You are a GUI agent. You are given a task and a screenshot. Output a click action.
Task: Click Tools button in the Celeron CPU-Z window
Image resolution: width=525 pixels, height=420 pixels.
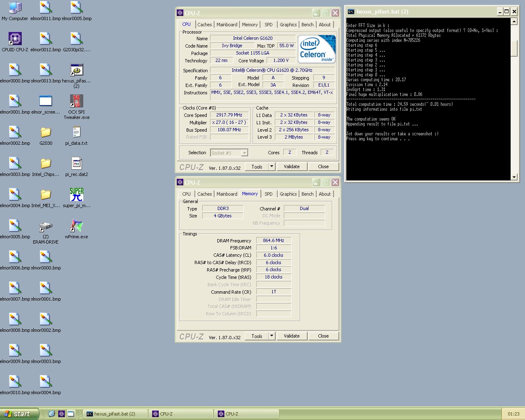click(x=257, y=167)
